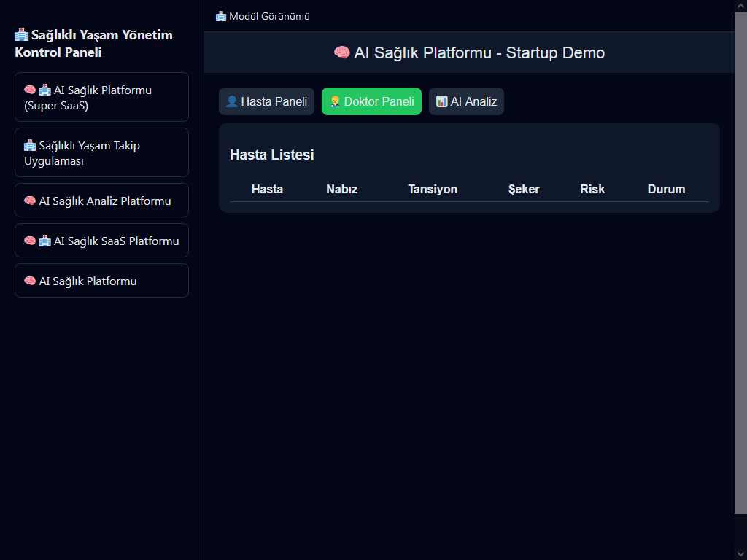Switch to the Doktor Paneli tab
This screenshot has width=747, height=560.
[371, 101]
